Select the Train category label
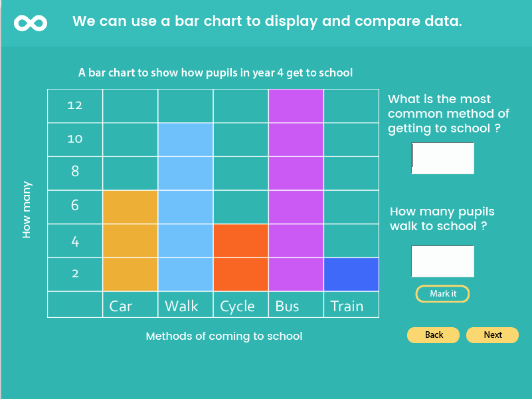This screenshot has height=399, width=532. tap(347, 306)
